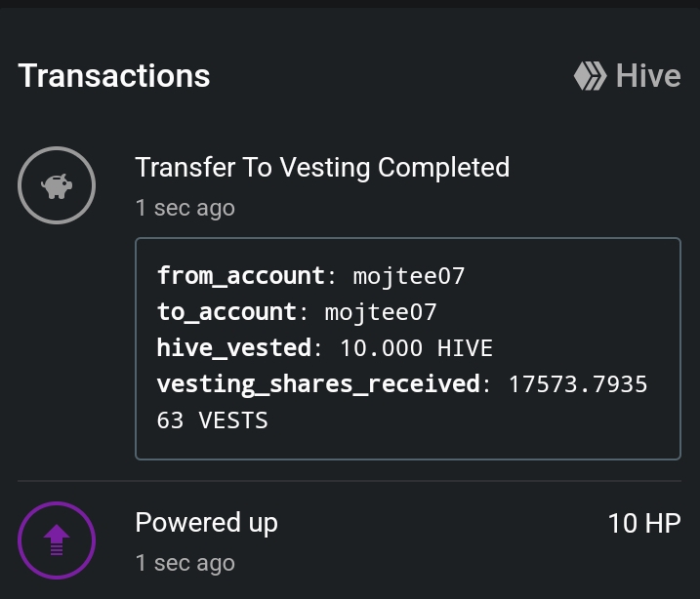Click the Hive logo icon

pos(591,76)
